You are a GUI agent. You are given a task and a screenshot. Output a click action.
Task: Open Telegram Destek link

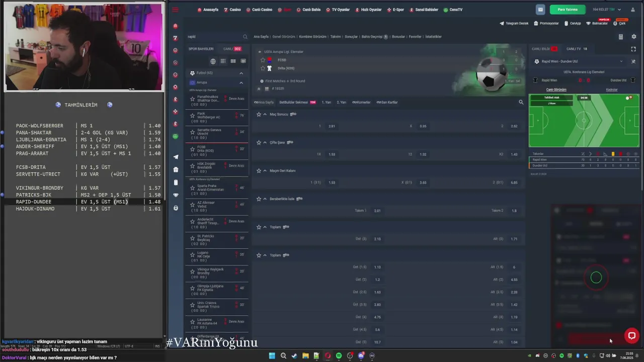(514, 23)
